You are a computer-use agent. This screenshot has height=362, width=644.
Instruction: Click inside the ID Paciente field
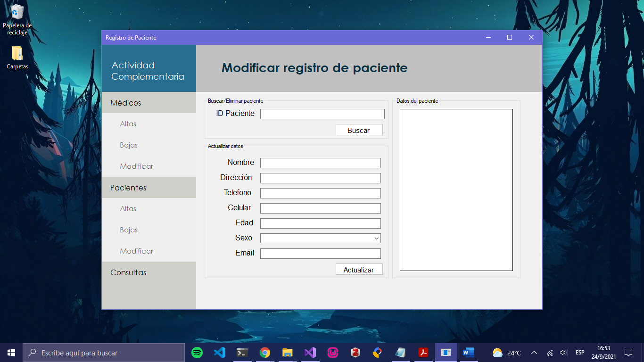click(322, 114)
